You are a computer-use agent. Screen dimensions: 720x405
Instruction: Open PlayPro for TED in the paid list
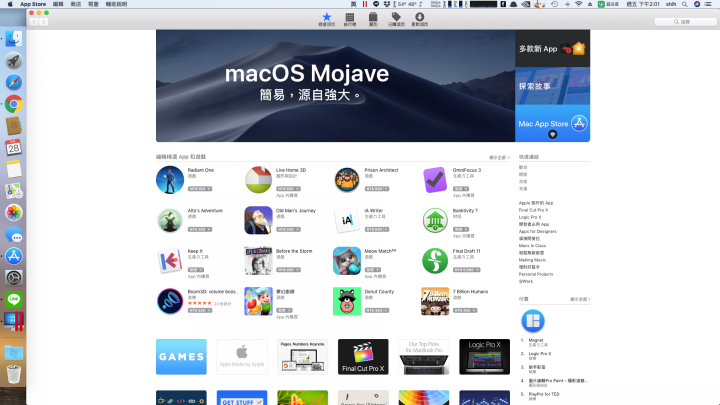point(544,394)
